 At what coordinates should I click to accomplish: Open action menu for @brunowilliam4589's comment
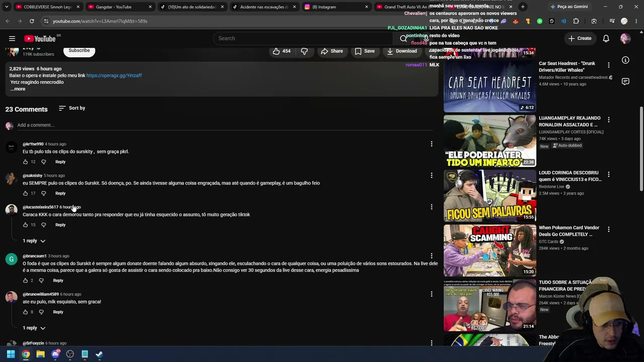point(431,294)
